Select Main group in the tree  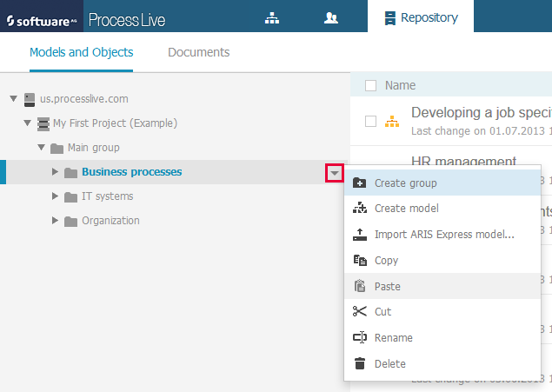[x=94, y=148]
